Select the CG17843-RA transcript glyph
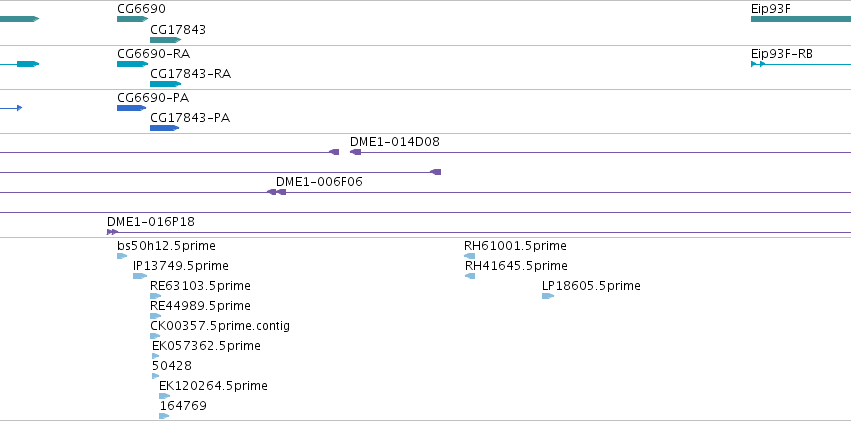 (166, 84)
